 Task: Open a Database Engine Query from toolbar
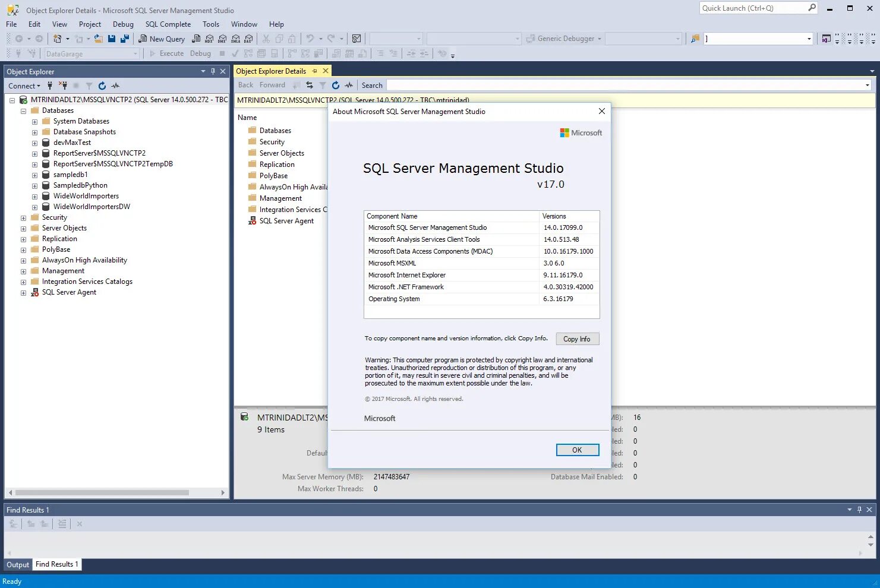[196, 39]
